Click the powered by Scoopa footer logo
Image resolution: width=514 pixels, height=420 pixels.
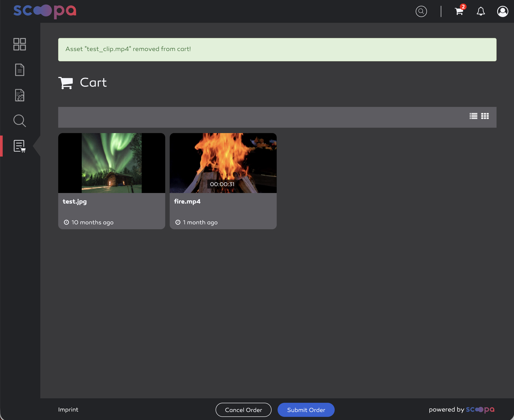(480, 409)
